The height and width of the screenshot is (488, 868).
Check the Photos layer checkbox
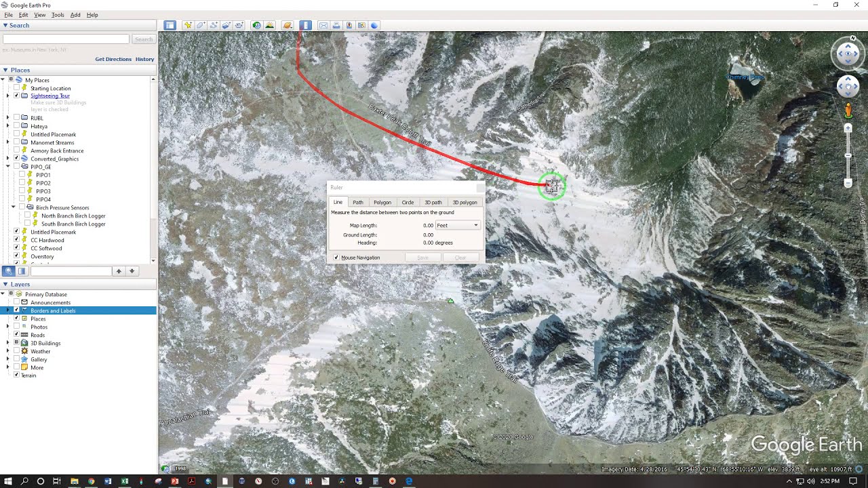click(16, 327)
